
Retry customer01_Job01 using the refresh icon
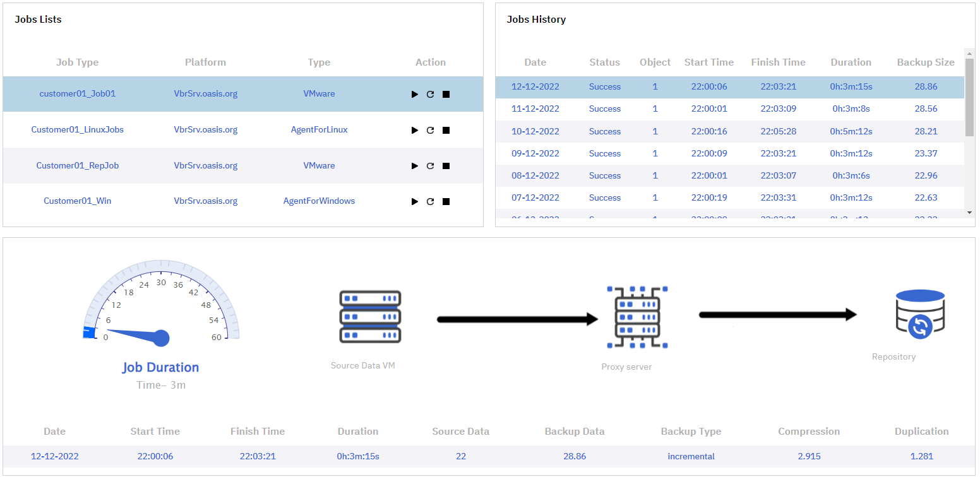[430, 95]
